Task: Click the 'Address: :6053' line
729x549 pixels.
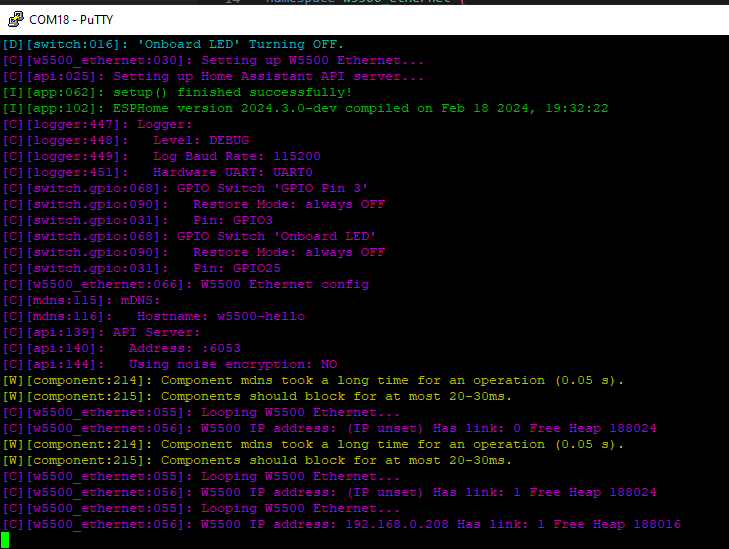Action: pyautogui.click(x=122, y=349)
